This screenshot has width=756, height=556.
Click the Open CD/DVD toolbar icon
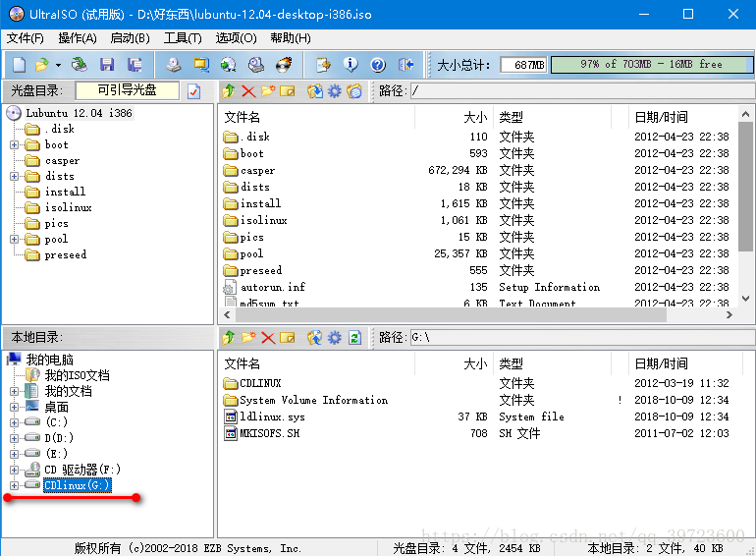tap(80, 65)
